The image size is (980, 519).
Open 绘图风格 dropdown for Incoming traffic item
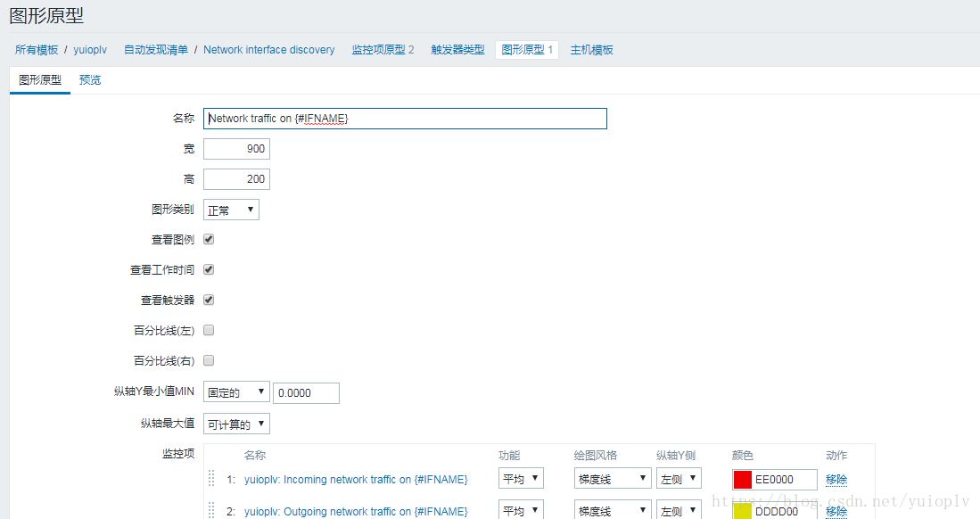[613, 478]
